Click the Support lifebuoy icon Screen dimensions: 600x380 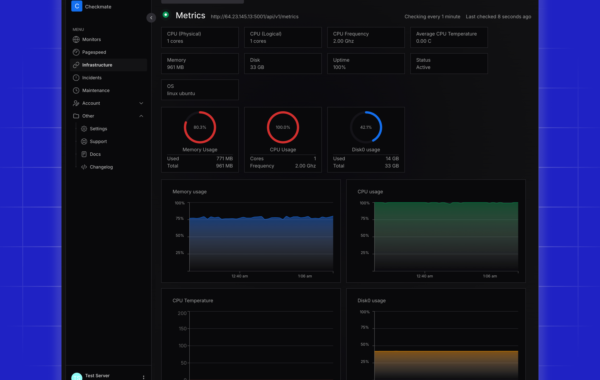coord(84,142)
